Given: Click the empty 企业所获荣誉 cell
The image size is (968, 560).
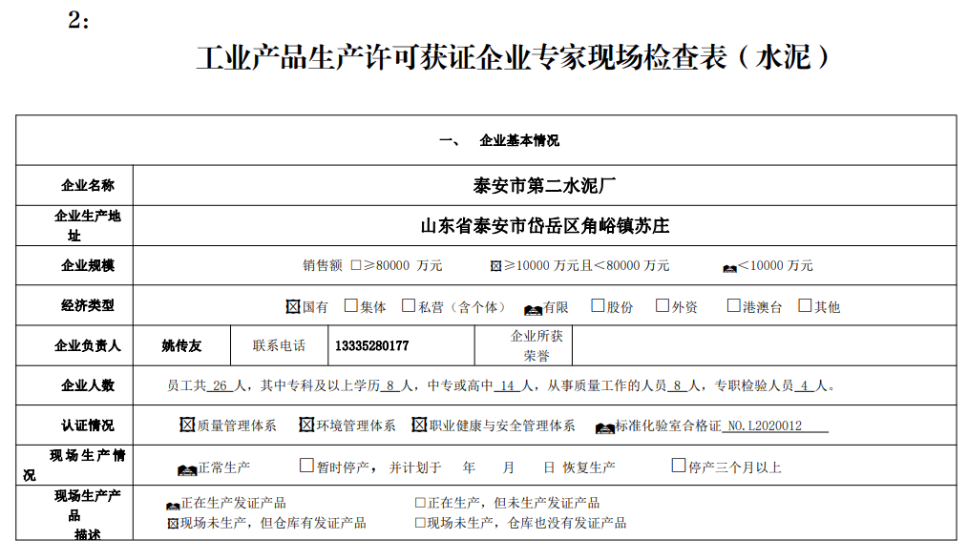Looking at the screenshot, I should 764,345.
